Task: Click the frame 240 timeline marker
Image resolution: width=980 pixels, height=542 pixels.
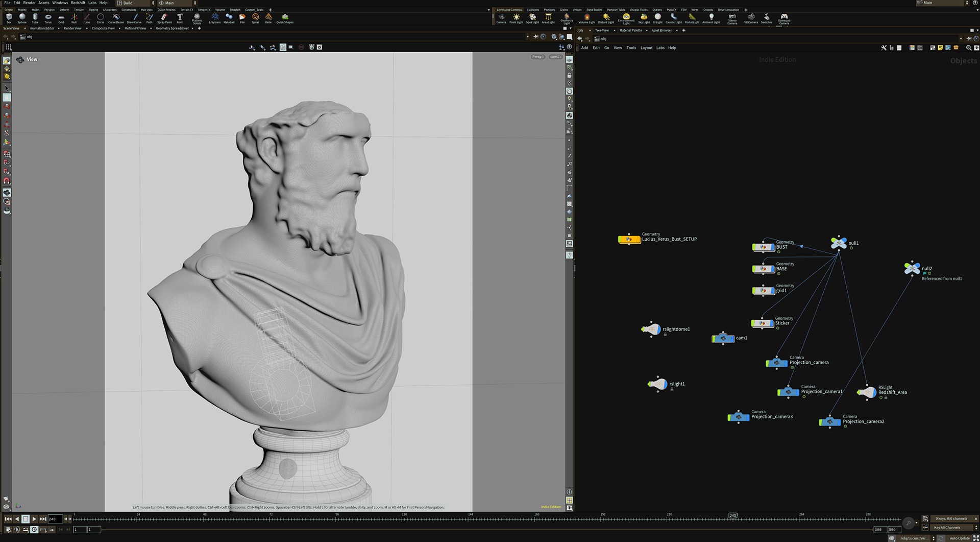Action: 733,515
